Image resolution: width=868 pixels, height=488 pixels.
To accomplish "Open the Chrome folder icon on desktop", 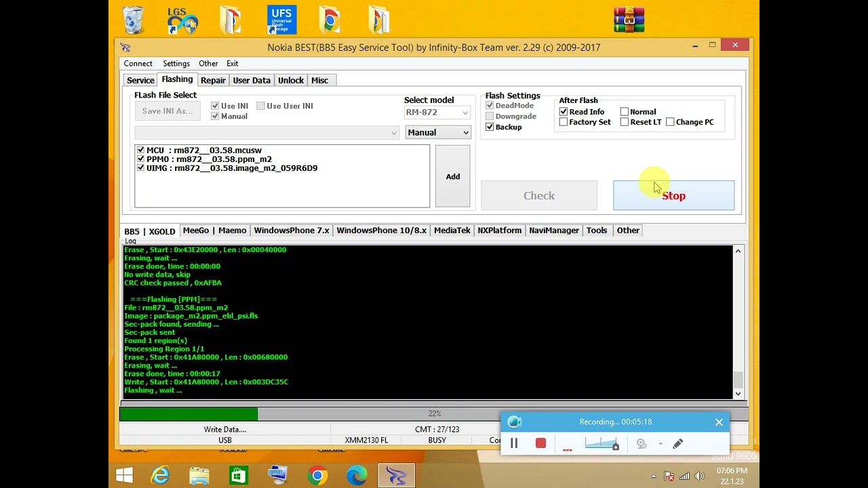I will click(x=330, y=20).
